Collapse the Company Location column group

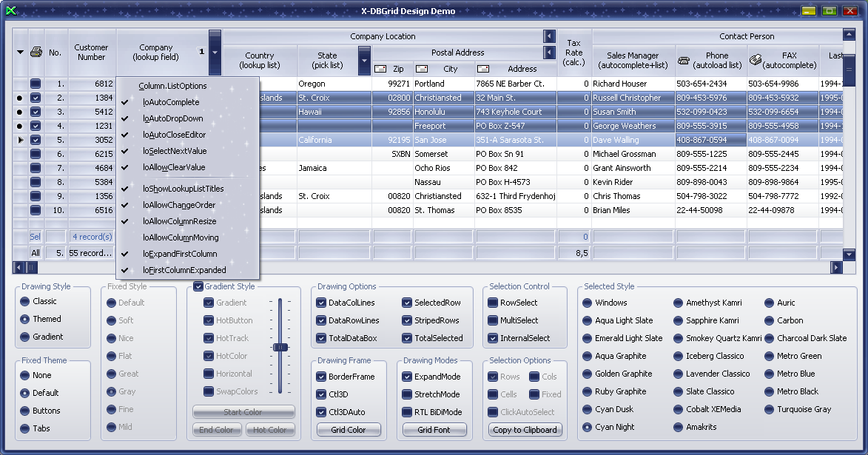548,36
